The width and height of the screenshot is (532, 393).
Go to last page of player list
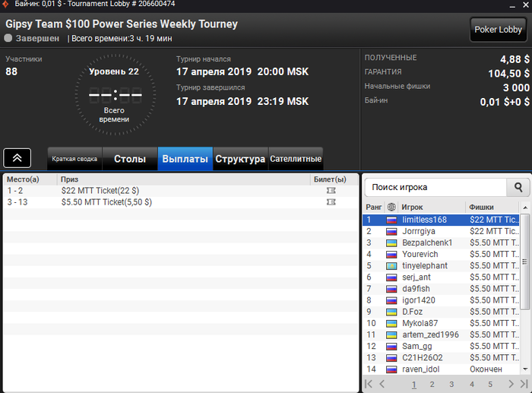click(x=524, y=384)
